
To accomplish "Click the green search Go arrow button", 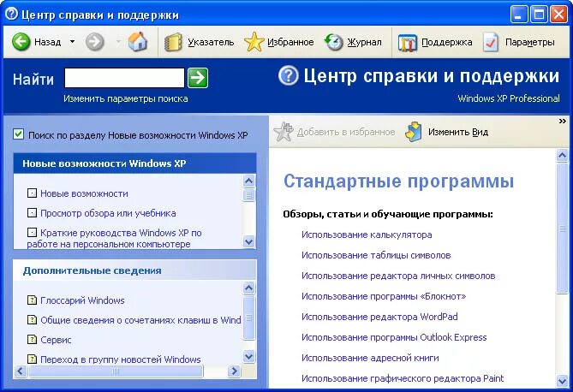I will click(198, 77).
